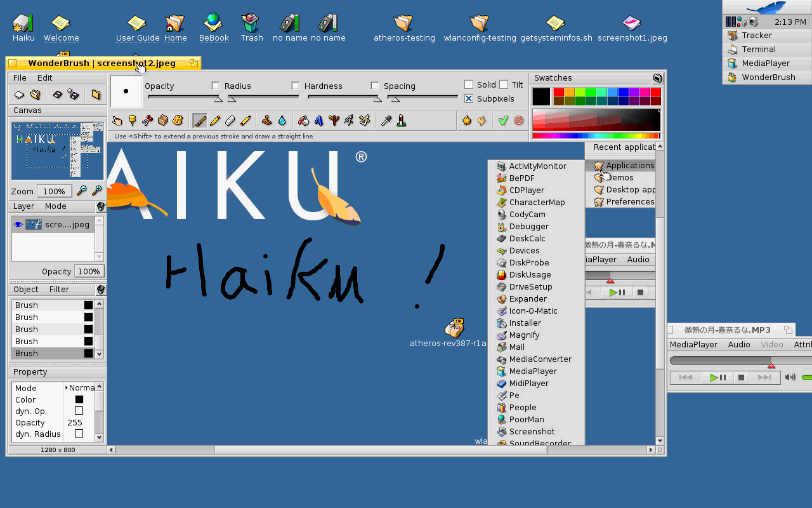Click the New canvas icon in WonderBrush

(19, 95)
